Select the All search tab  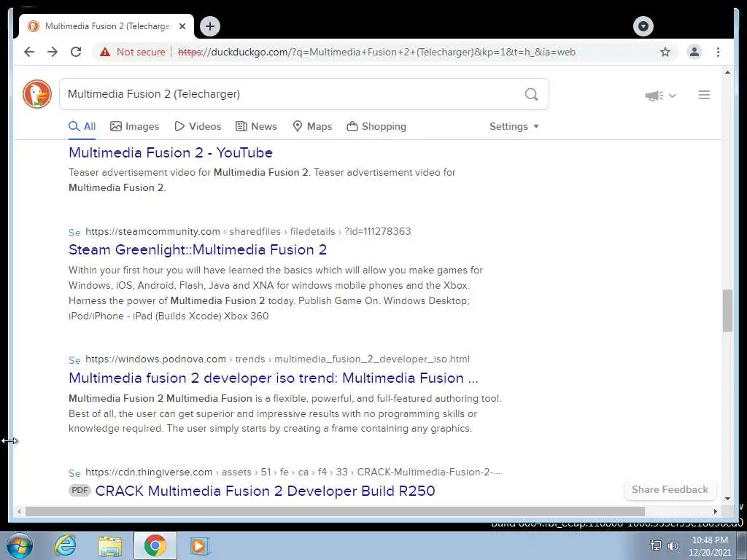pyautogui.click(x=82, y=126)
